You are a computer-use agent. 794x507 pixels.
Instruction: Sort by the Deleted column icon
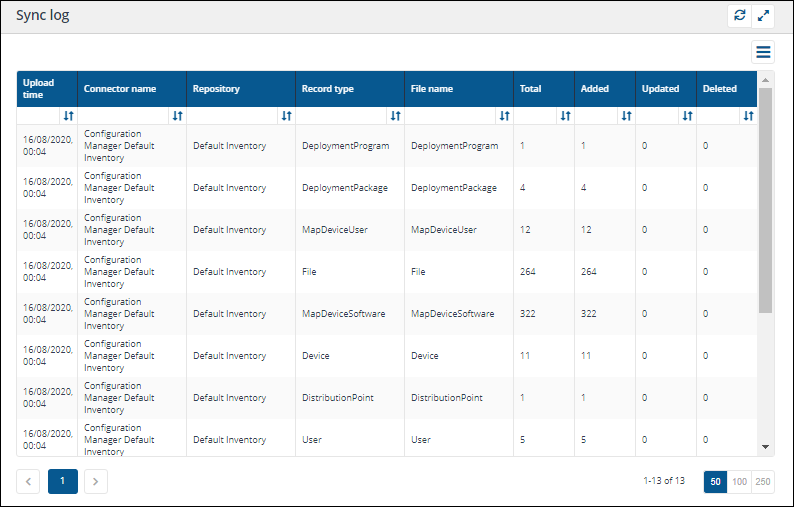(748, 116)
